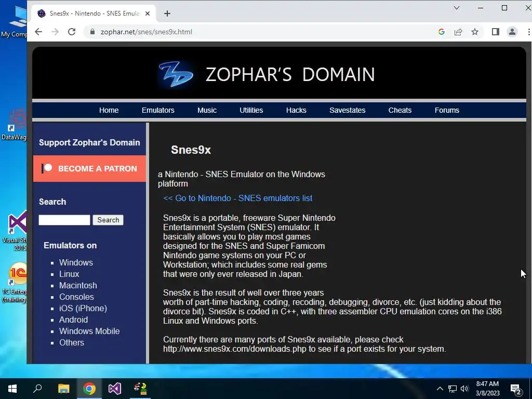Open the notification center icon
The width and height of the screenshot is (532, 399).
pos(516,389)
